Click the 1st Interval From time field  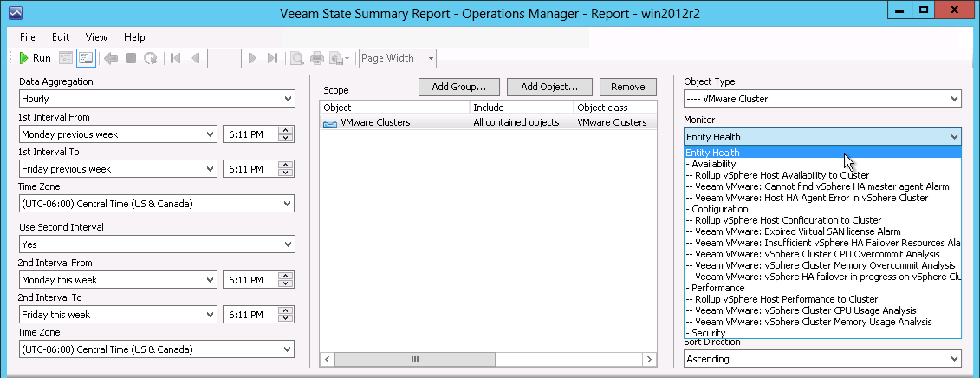tap(250, 134)
